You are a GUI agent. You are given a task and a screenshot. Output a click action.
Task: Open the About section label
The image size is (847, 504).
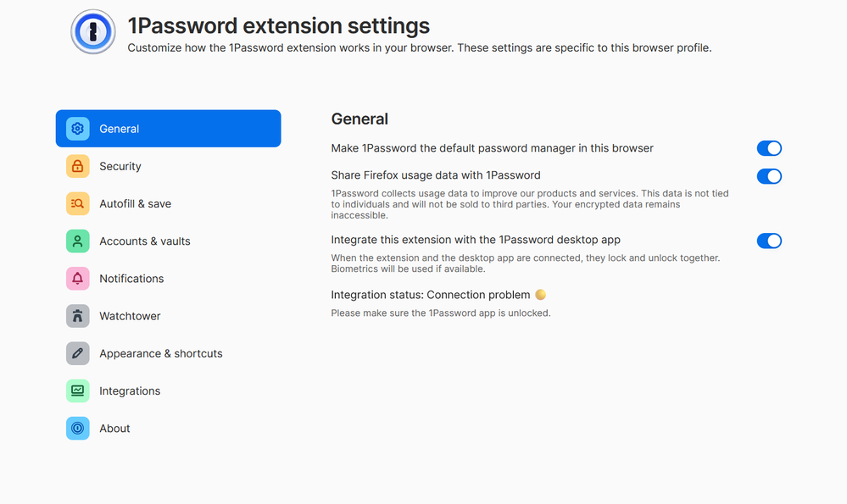[114, 429]
